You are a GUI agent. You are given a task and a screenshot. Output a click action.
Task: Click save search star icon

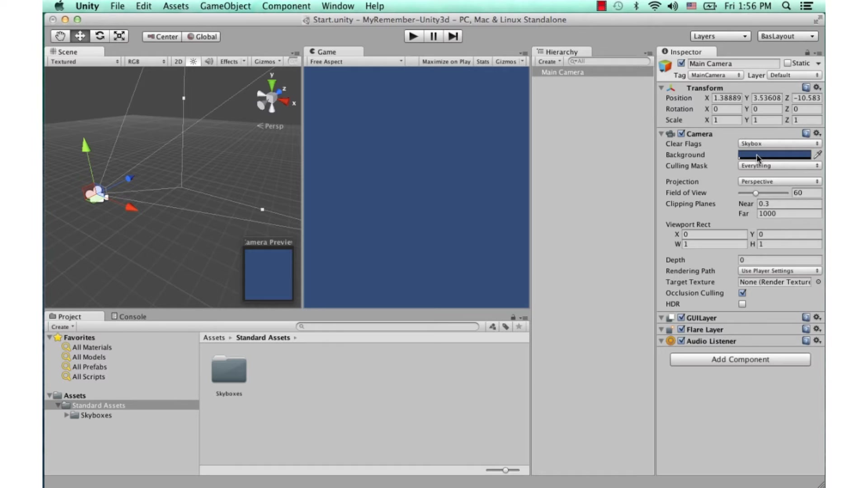tap(519, 327)
